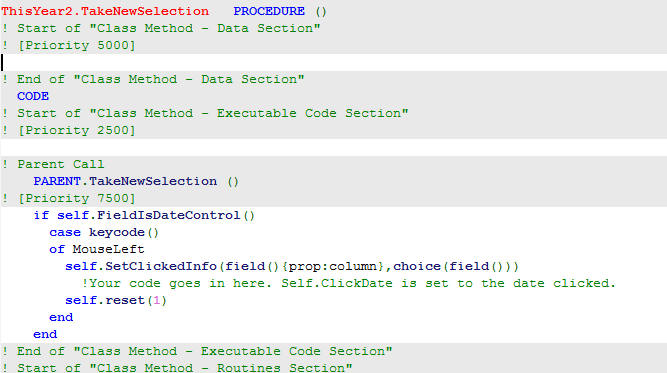Click the '[Priority 7500]' comment line
This screenshot has width=667, height=373.
click(x=68, y=199)
